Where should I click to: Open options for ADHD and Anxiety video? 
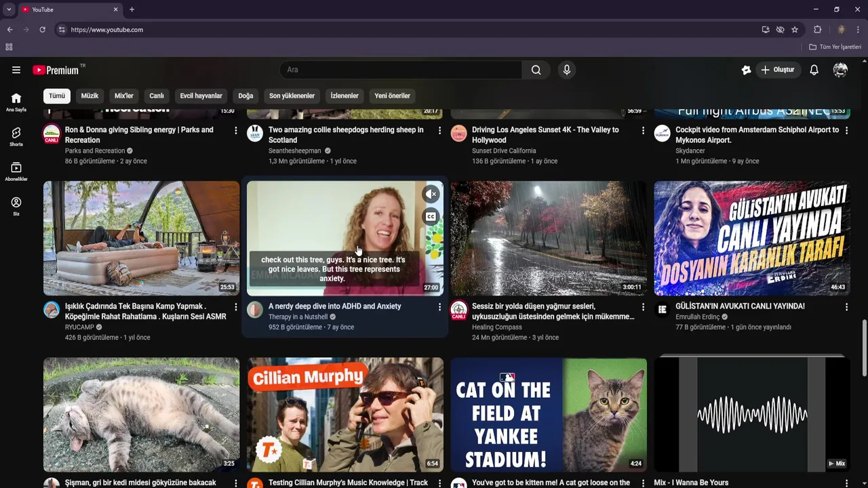(439, 307)
